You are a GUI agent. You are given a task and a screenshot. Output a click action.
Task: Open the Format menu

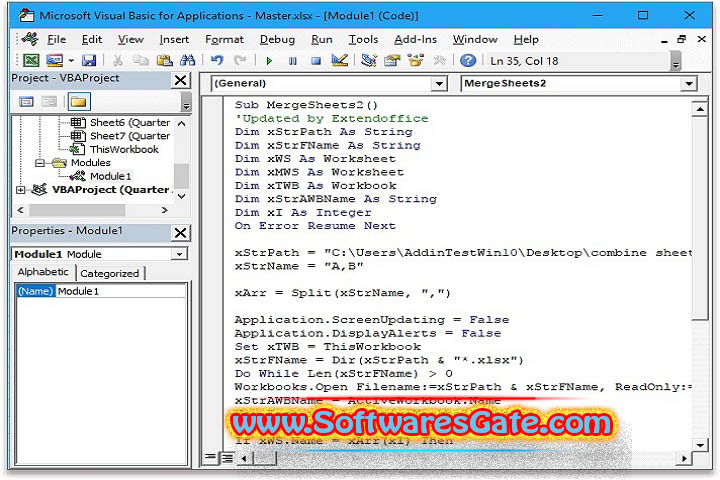(225, 40)
